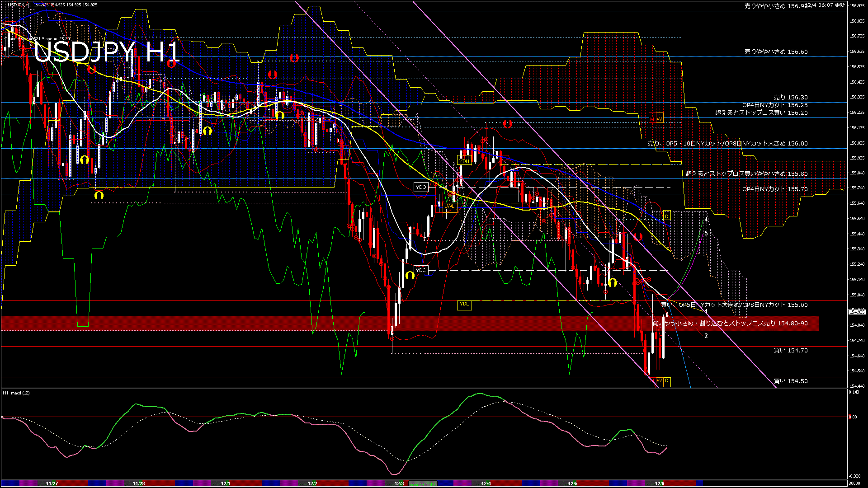Image resolution: width=868 pixels, height=488 pixels.
Task: Click the small D box marker on the right channel
Action: point(667,216)
